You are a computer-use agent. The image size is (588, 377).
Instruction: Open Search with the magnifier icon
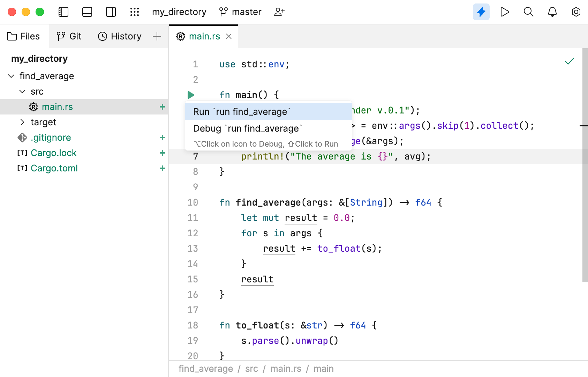[528, 12]
